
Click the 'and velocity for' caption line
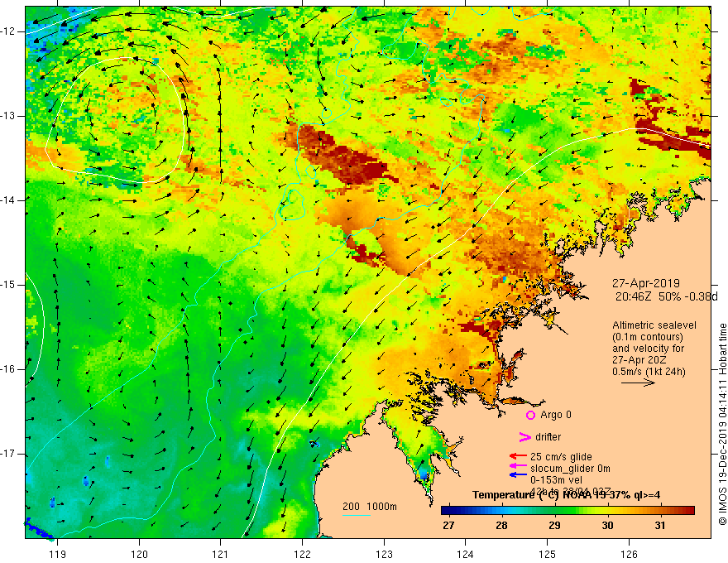[648, 349]
